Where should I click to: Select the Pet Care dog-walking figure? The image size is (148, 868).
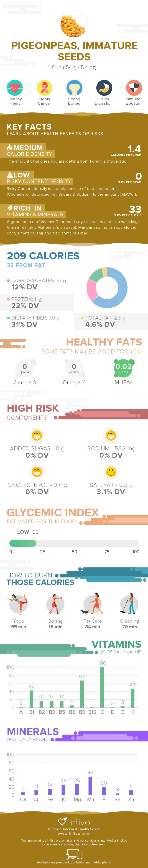click(x=92, y=604)
